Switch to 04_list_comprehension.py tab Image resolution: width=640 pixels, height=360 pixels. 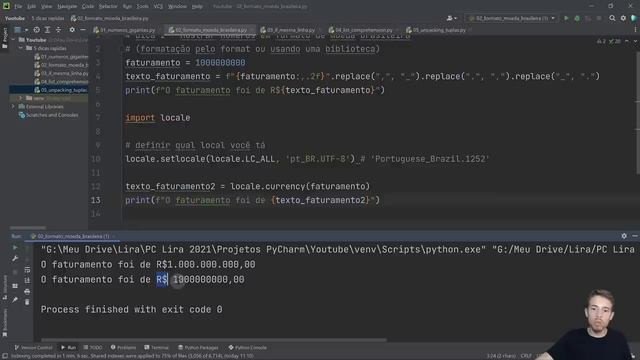pos(361,30)
